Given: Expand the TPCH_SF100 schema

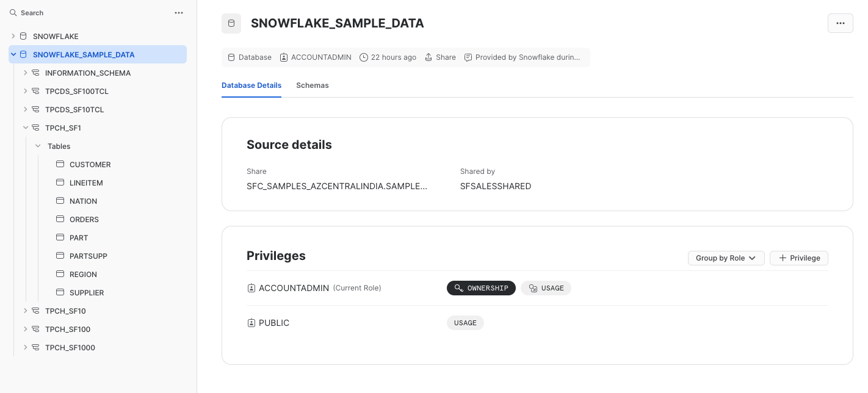Looking at the screenshot, I should click(26, 329).
